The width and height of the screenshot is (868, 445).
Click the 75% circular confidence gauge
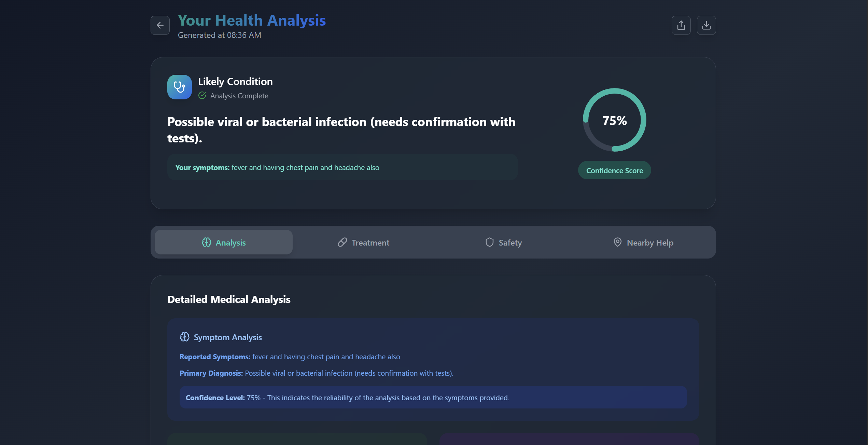[x=614, y=120]
